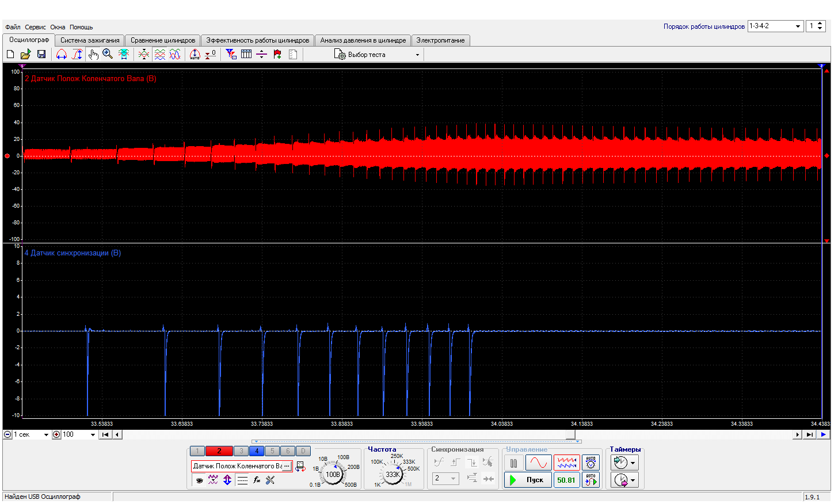Click the 100В voltage range knob
Viewport: 838px width, 504px height.
coord(333,475)
